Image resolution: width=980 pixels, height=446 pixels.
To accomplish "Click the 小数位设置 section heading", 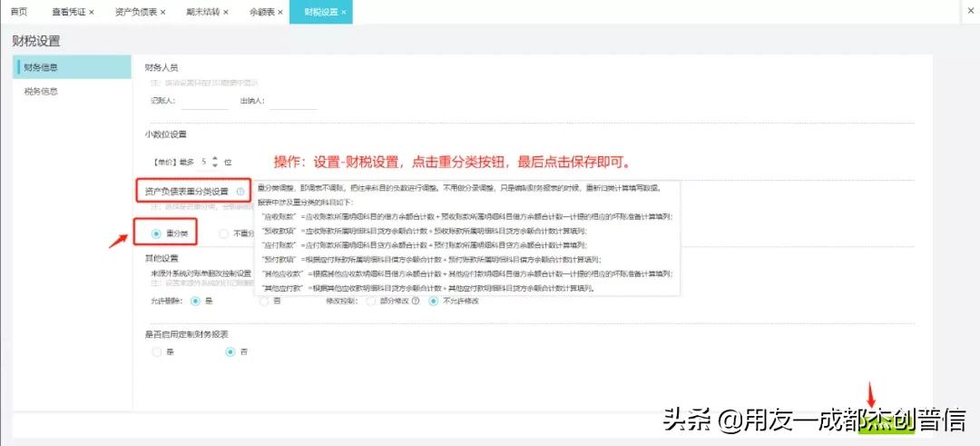I will click(166, 134).
